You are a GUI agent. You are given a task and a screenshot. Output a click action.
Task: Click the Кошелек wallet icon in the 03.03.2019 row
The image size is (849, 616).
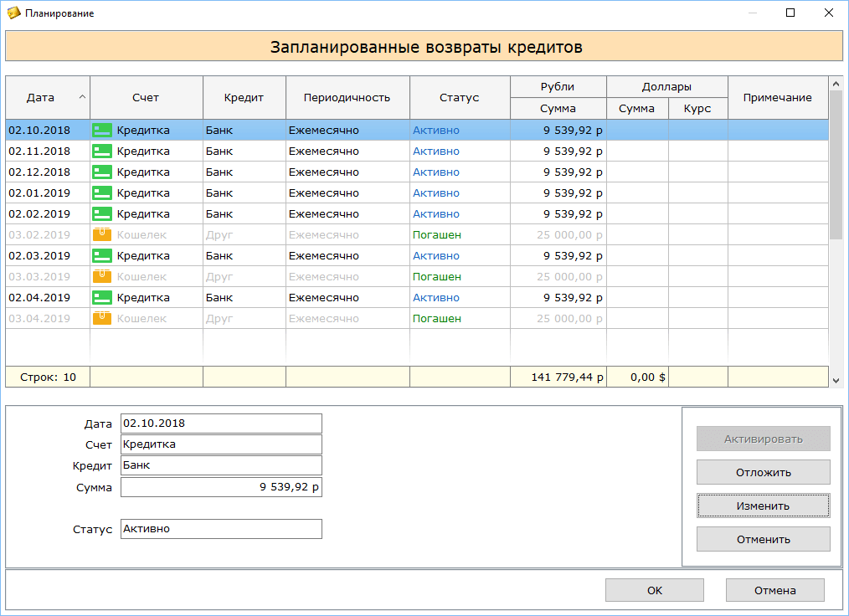(102, 276)
